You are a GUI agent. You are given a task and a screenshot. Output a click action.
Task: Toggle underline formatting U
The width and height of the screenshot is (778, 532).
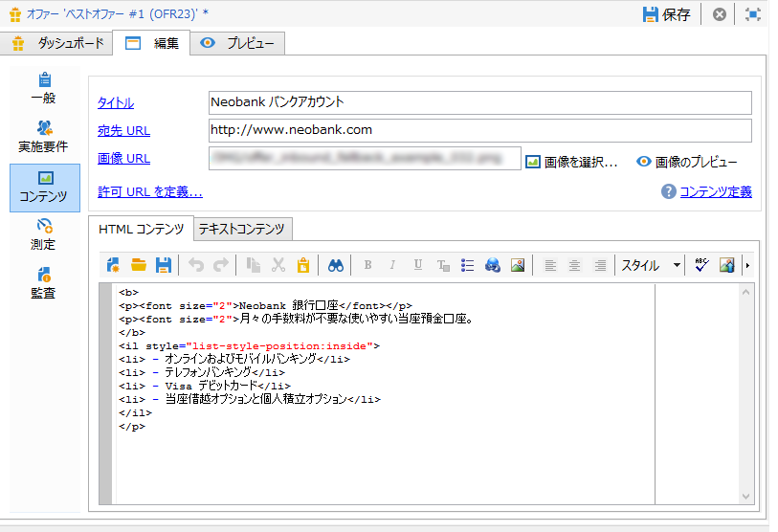(x=418, y=265)
